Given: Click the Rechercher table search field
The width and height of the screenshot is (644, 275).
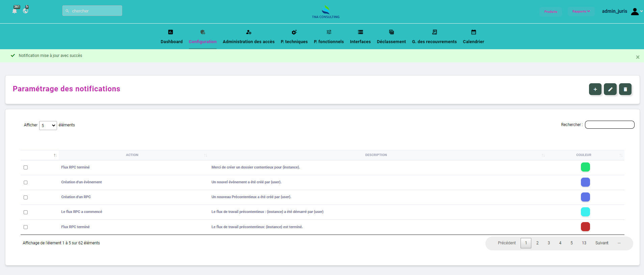Looking at the screenshot, I should coord(609,125).
